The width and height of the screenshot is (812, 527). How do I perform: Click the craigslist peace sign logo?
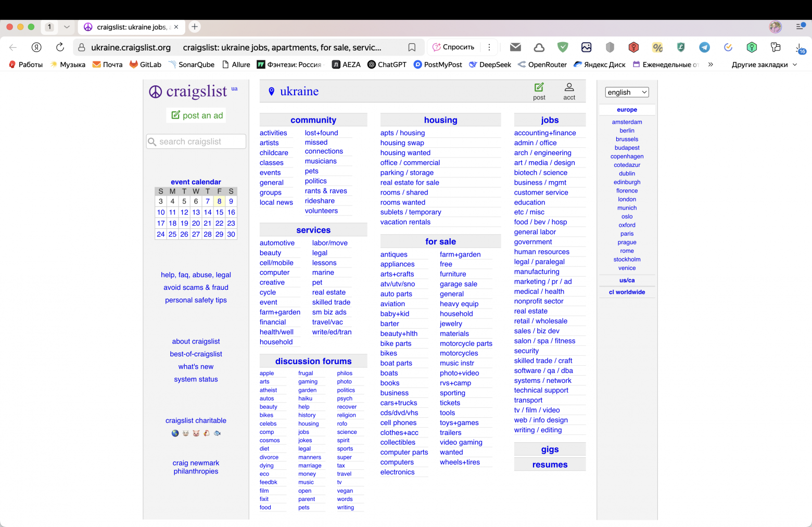click(x=155, y=92)
